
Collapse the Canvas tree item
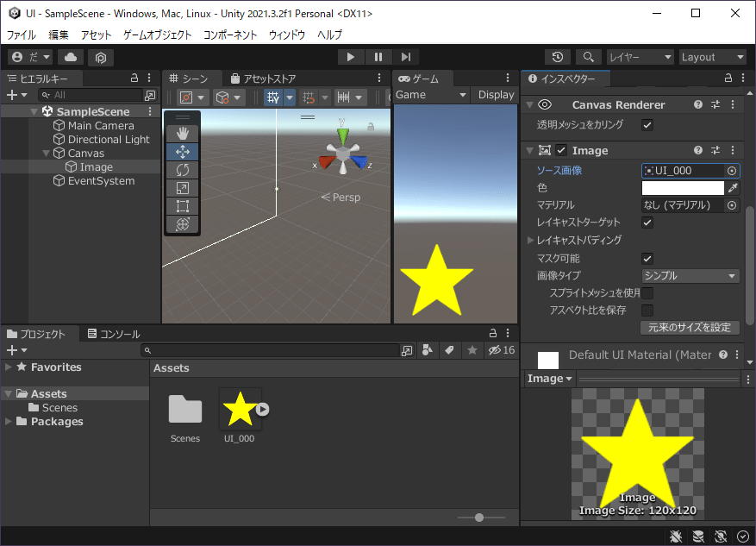[47, 154]
